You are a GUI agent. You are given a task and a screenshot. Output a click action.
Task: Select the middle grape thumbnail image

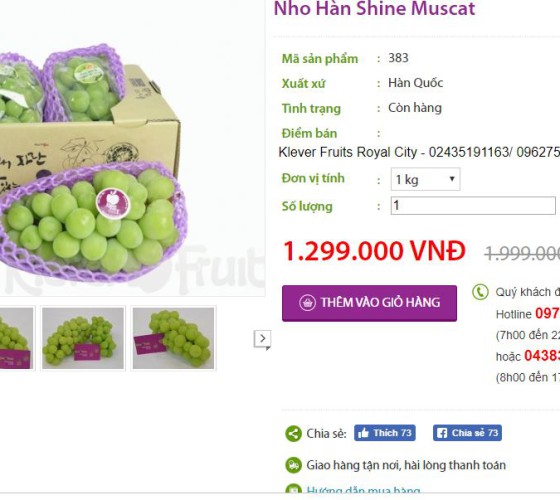click(x=83, y=338)
